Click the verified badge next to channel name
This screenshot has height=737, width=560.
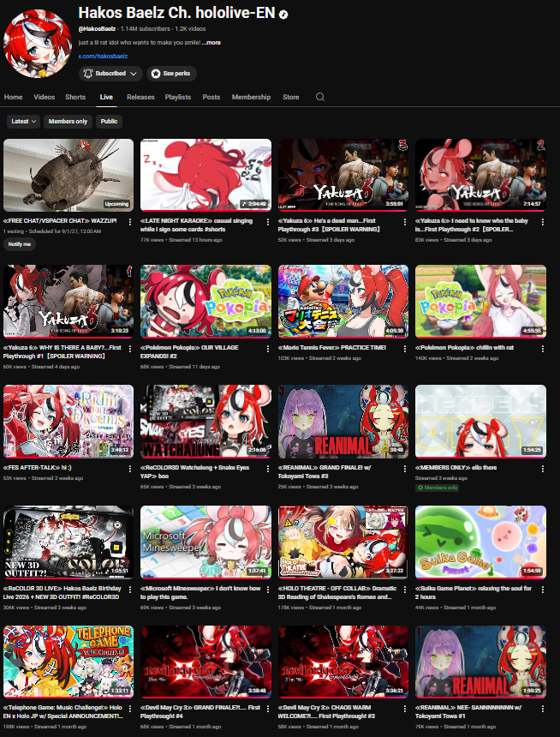283,14
